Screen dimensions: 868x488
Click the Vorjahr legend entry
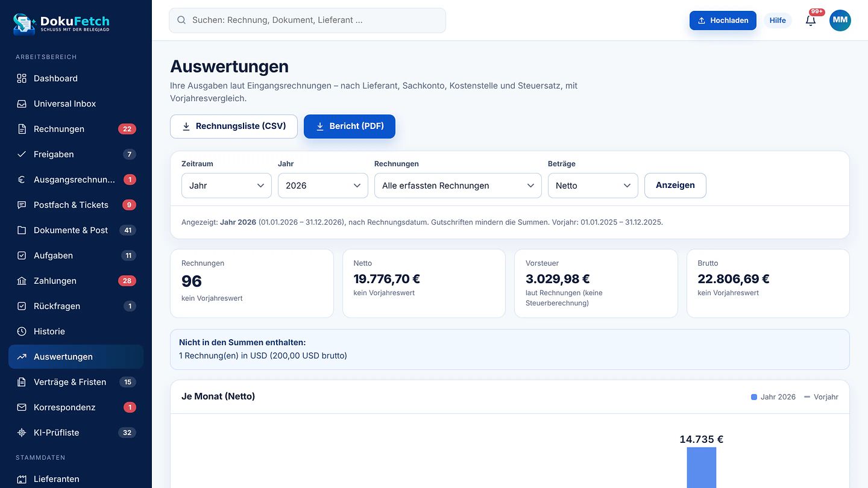tap(821, 397)
